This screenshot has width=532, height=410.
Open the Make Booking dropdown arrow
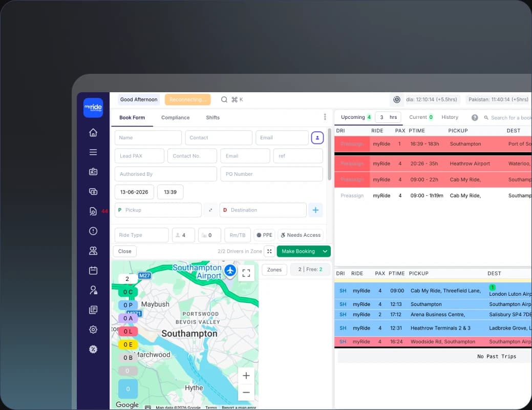(x=325, y=251)
